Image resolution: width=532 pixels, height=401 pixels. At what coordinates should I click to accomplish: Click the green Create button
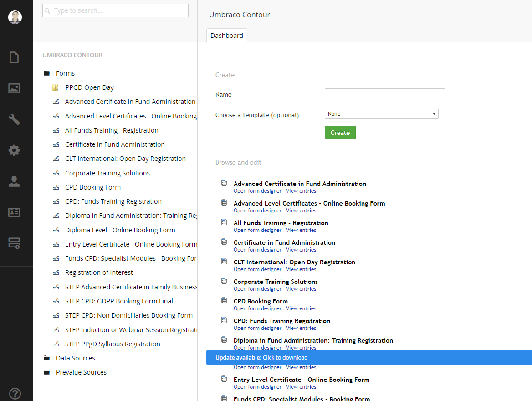tap(340, 133)
